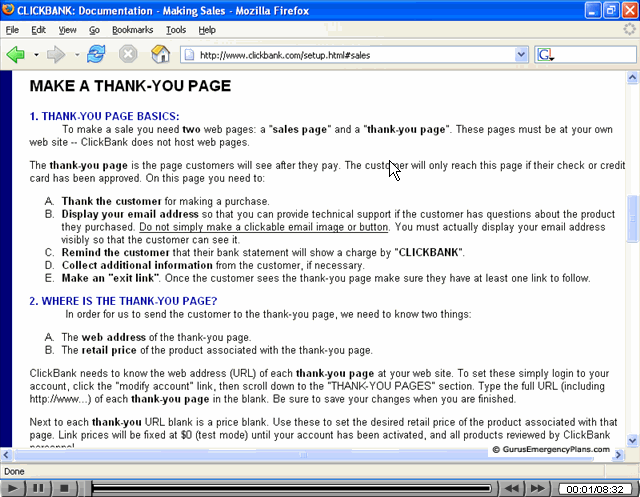
Task: Click the 'Done' status bar text
Action: click(14, 472)
